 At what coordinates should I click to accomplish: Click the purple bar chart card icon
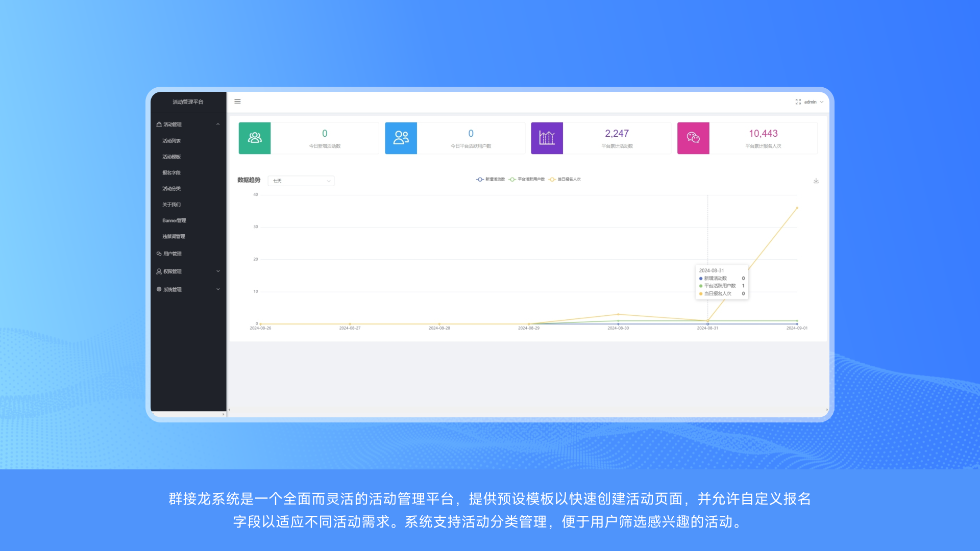[547, 138]
